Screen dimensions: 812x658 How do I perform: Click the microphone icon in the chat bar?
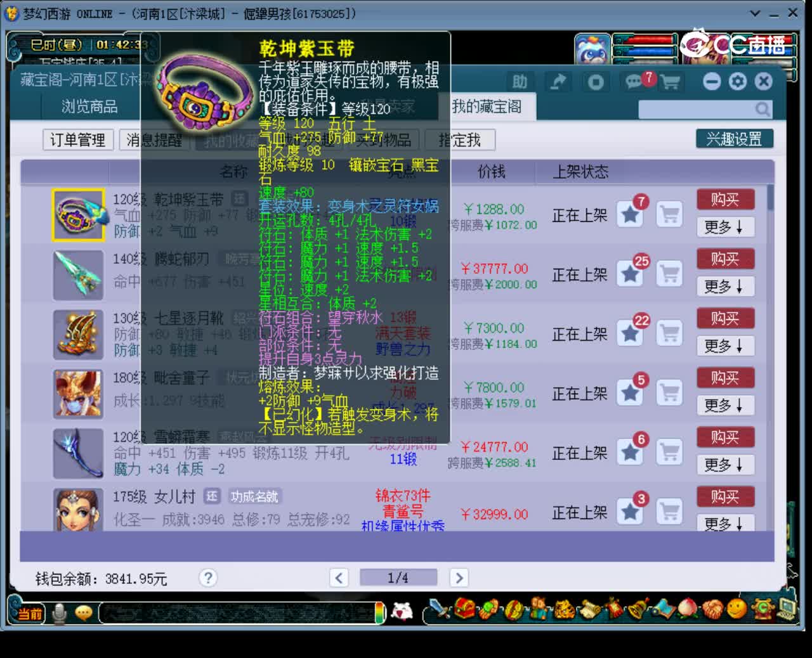tap(60, 612)
